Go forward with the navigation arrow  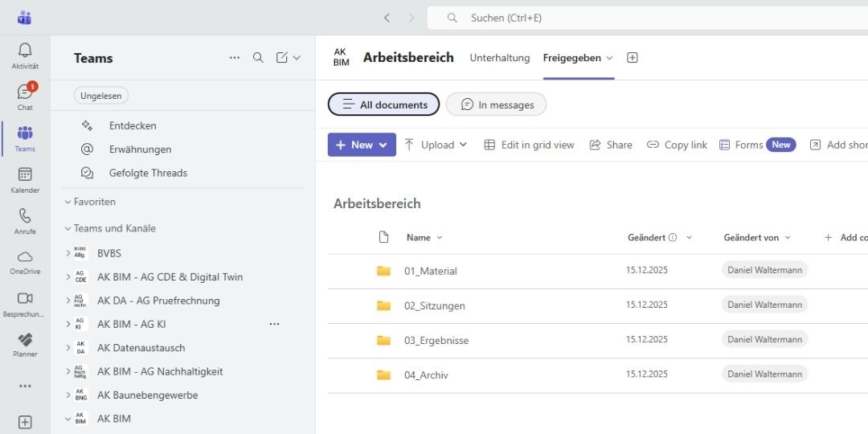[x=411, y=18]
